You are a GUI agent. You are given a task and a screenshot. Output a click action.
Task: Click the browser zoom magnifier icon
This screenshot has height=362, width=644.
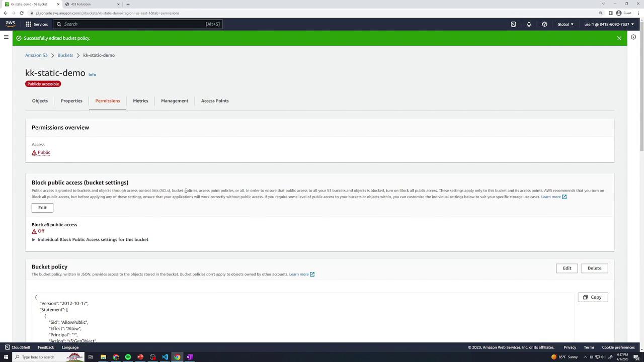[x=601, y=13]
